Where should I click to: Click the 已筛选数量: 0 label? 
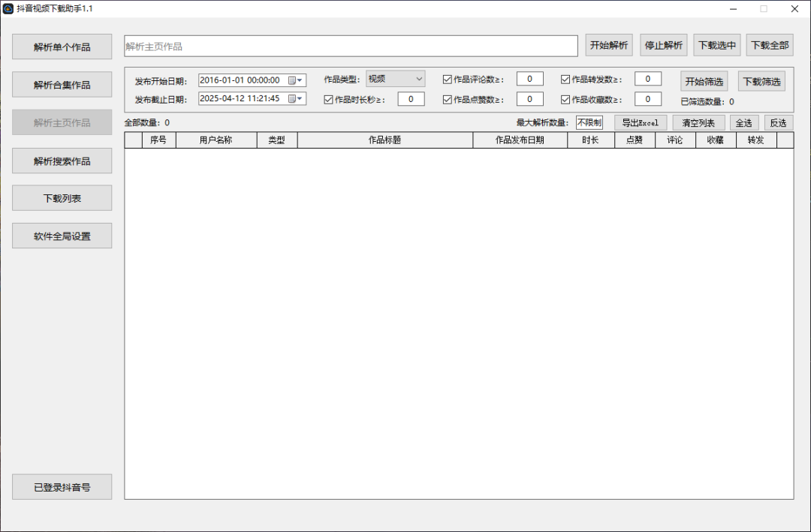click(x=707, y=102)
